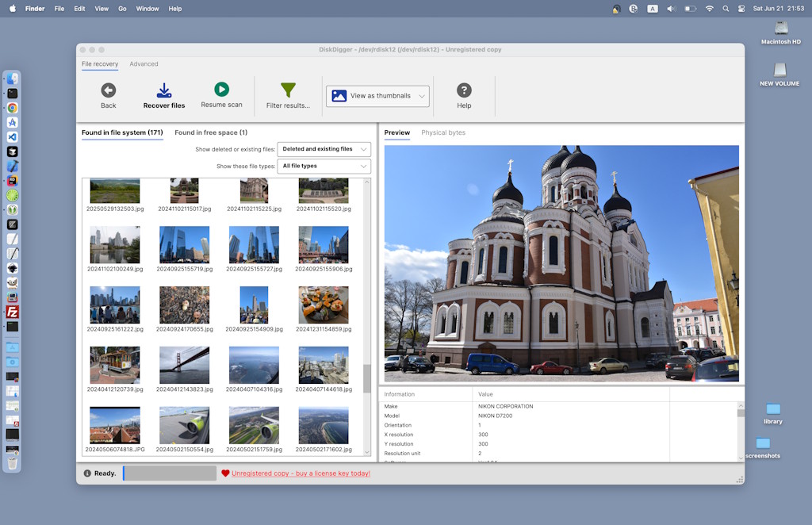Open the Window menu in menu bar

(147, 9)
